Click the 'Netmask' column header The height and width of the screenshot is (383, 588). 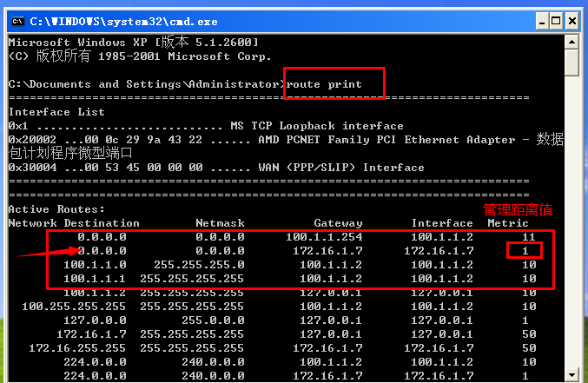click(220, 223)
